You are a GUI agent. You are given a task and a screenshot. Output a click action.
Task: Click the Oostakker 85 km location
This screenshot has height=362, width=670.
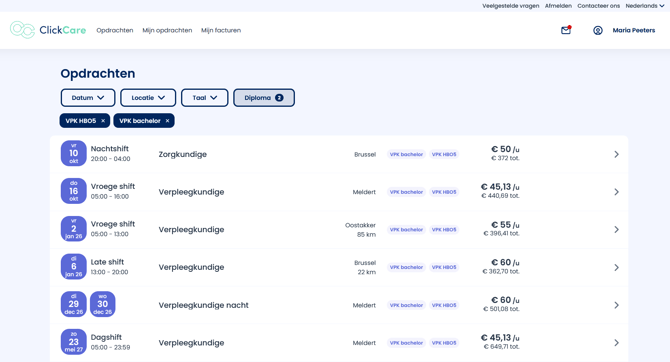click(361, 230)
